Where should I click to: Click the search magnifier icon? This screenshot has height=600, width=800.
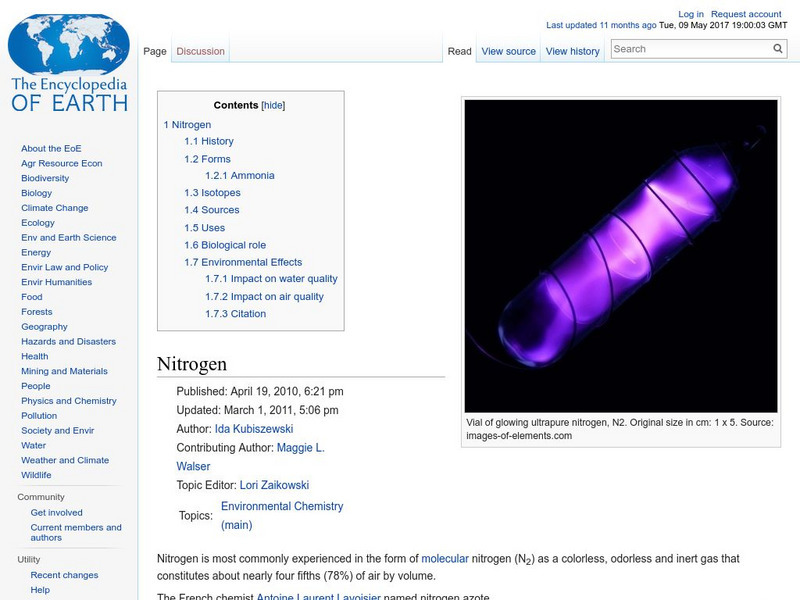[777, 48]
